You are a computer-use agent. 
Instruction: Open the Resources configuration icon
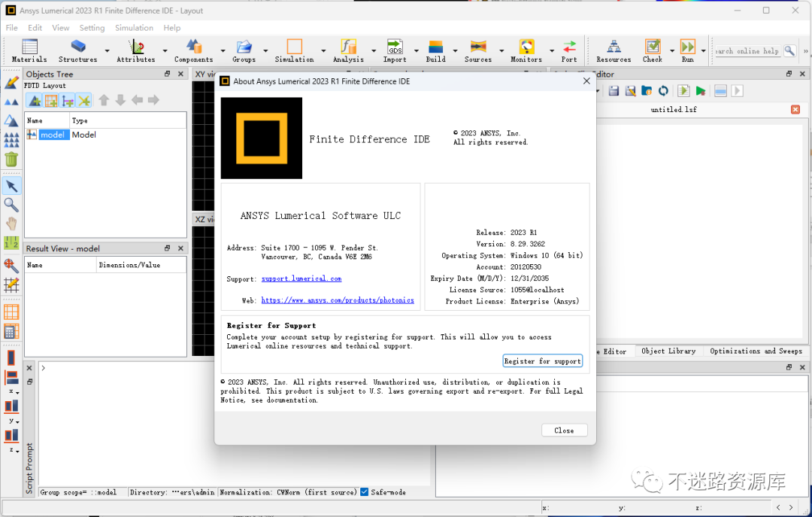coord(614,47)
